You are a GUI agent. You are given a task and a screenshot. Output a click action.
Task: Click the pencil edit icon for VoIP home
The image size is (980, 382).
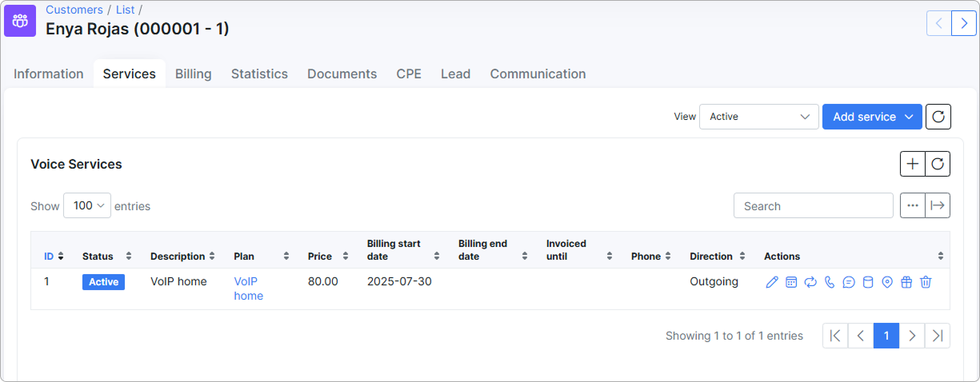click(x=771, y=282)
